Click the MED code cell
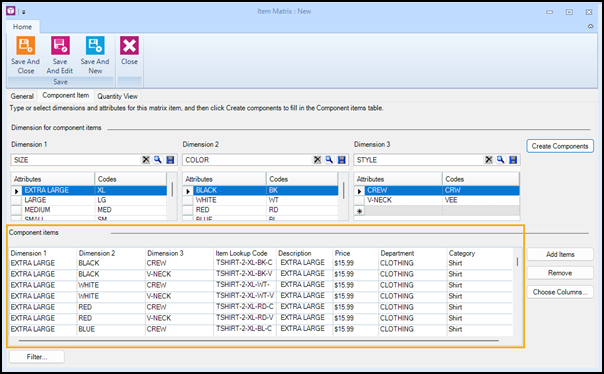Screen dimensions: 604x374 pyautogui.click(x=131, y=210)
